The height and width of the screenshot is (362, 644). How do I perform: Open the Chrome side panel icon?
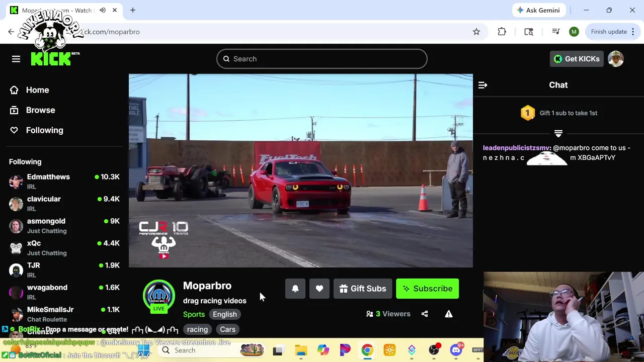click(529, 32)
